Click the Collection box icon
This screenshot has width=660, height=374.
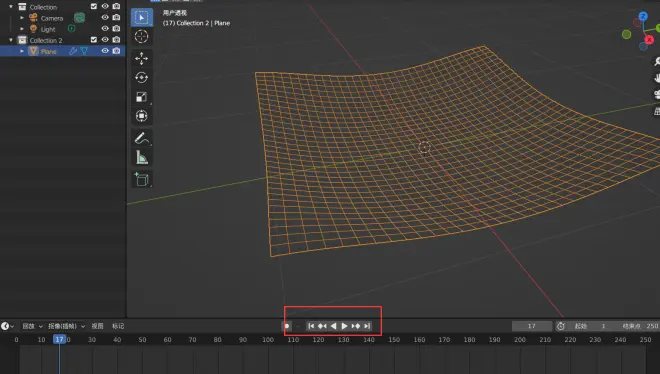(x=22, y=6)
